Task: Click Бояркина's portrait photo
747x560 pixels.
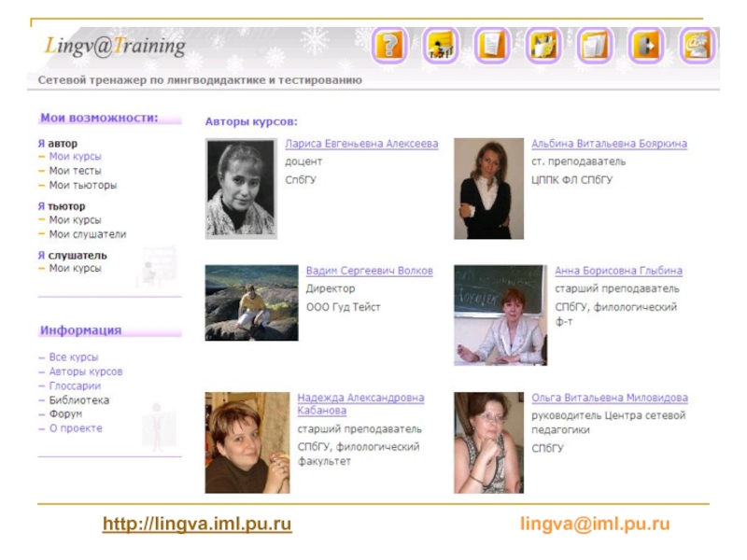Action: [488, 189]
